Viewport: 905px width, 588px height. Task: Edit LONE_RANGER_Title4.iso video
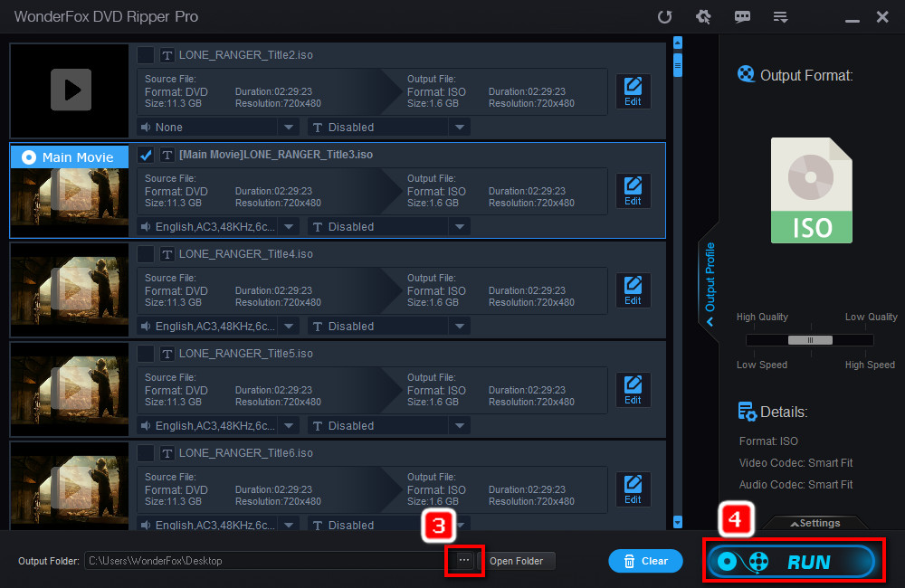(633, 290)
